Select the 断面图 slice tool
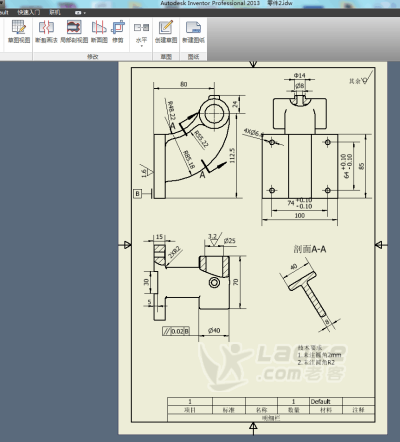400x442 pixels. pos(99,31)
